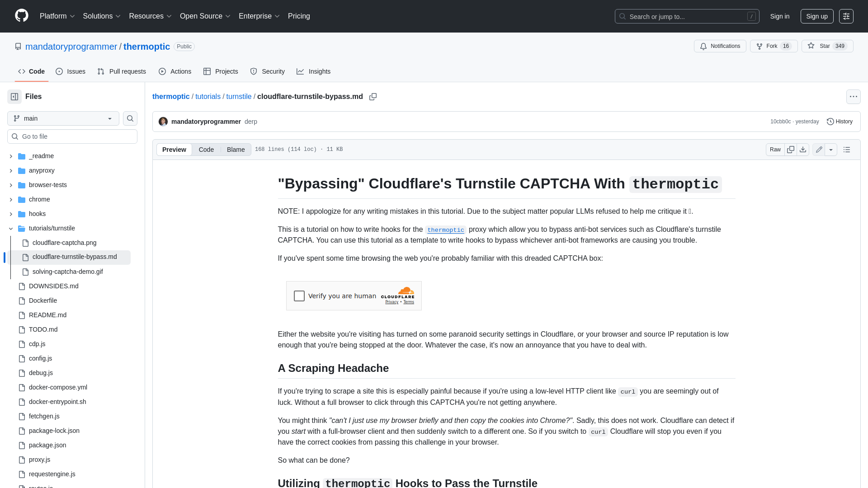Expand the browser-tests folder chevron
The image size is (868, 488).
coord(11,185)
